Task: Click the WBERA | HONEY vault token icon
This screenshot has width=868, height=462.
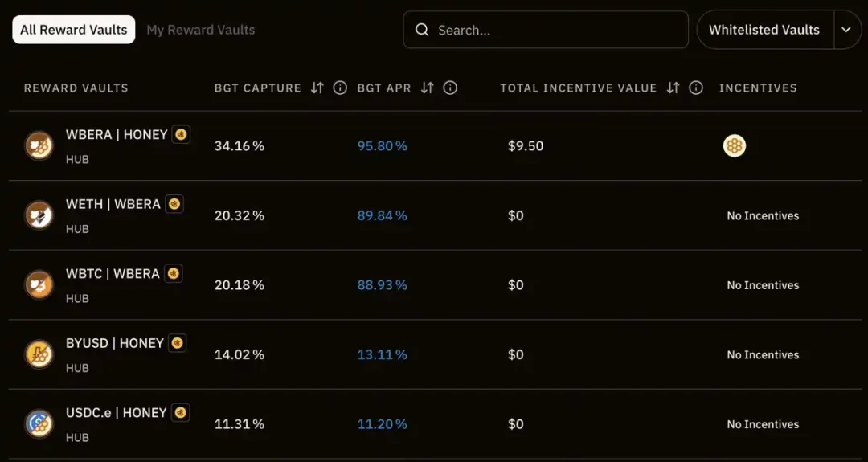Action: pyautogui.click(x=39, y=145)
